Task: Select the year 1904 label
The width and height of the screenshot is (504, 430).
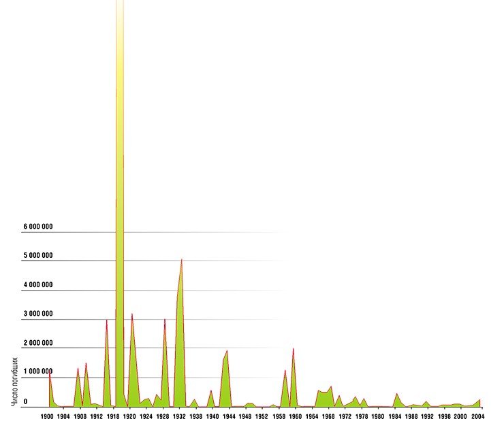Action: click(x=63, y=417)
